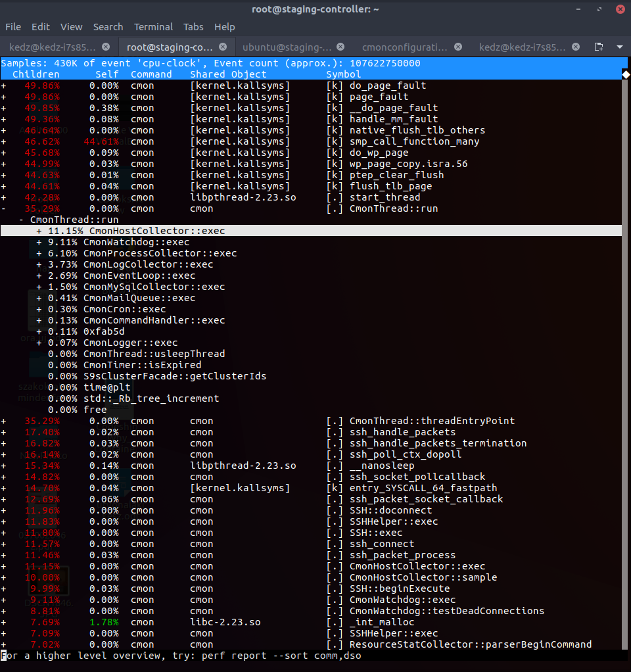Switch to the cmonconfigurati tab
Screen dimensions: 631x672
pyautogui.click(x=404, y=47)
